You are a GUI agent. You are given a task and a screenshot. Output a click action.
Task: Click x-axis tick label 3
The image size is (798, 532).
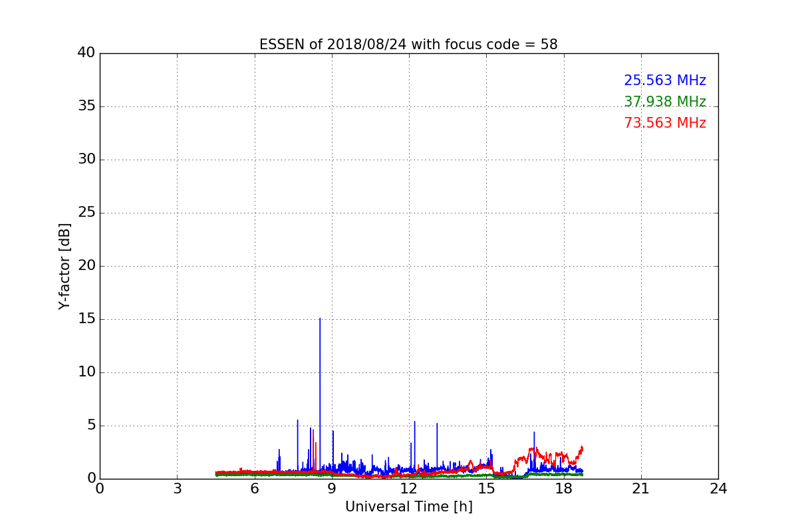click(177, 489)
